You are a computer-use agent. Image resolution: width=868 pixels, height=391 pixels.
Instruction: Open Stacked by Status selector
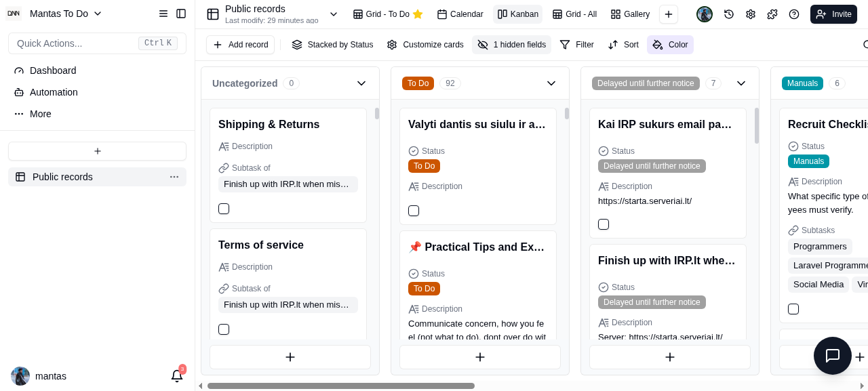coord(332,45)
